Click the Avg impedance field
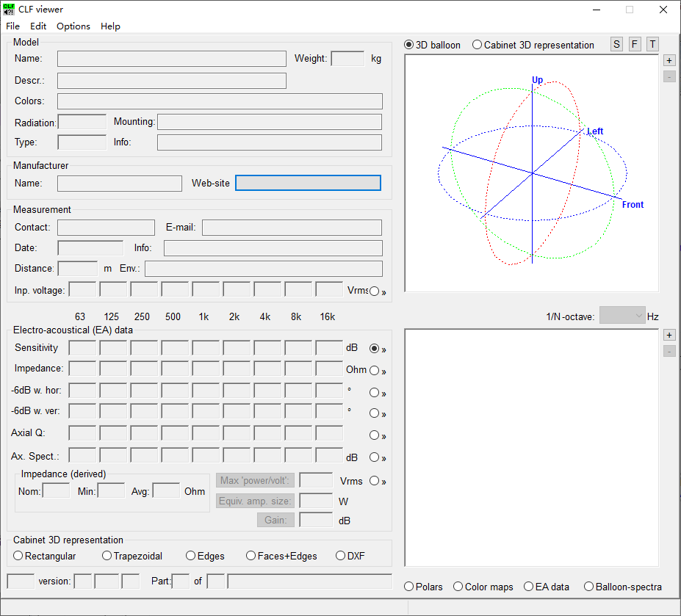Viewport: 681px width, 616px height. pyautogui.click(x=166, y=490)
